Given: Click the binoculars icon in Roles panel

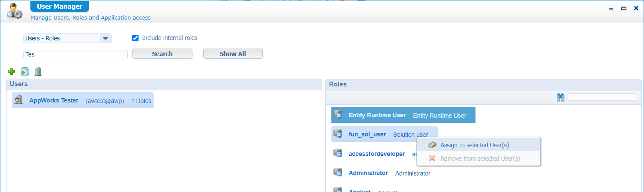Looking at the screenshot, I should [560, 98].
